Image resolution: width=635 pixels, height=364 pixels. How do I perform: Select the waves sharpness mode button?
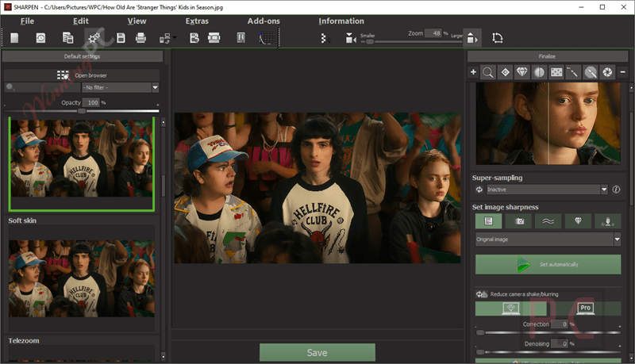(x=548, y=221)
